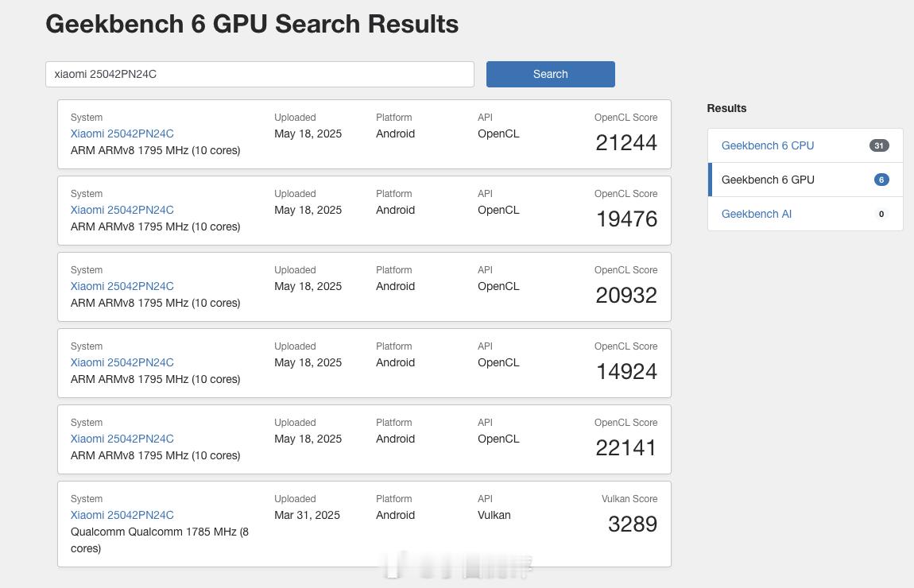914x588 pixels.
Task: Click Android platform in the 20932 row
Action: click(395, 286)
